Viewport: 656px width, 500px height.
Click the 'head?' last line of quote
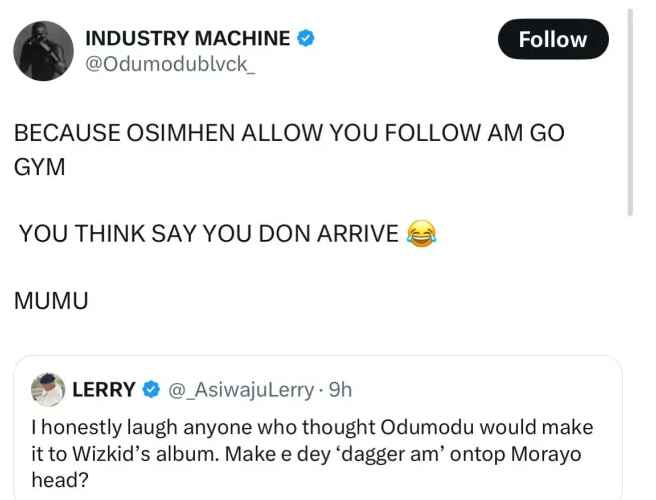(x=60, y=480)
